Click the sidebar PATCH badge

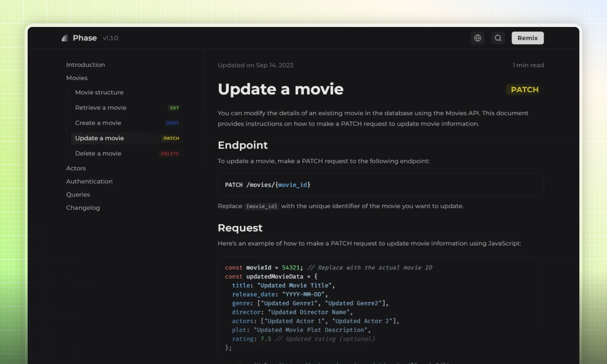[x=171, y=138]
